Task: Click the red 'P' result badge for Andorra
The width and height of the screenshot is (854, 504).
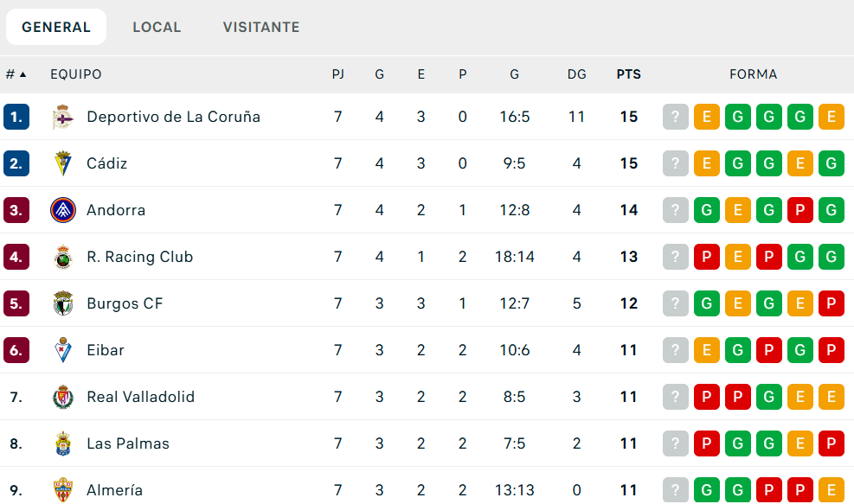Action: pos(800,210)
